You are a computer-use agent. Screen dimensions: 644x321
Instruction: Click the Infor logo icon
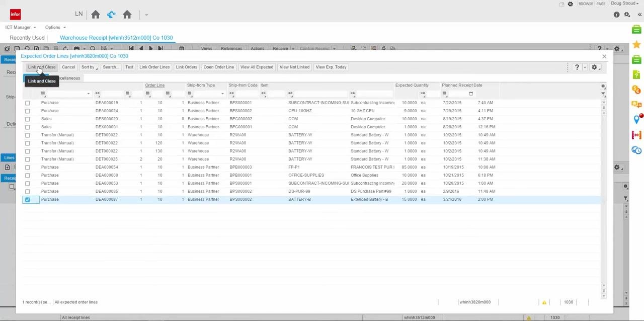tap(16, 15)
